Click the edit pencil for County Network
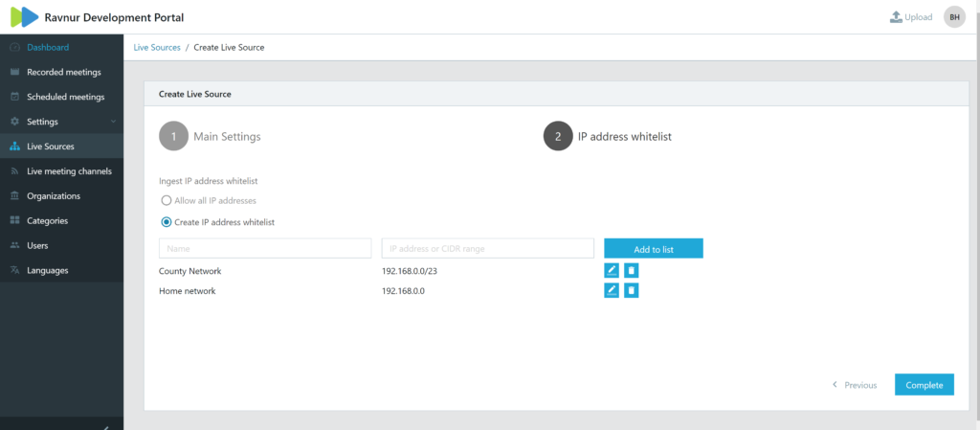 pyautogui.click(x=612, y=271)
